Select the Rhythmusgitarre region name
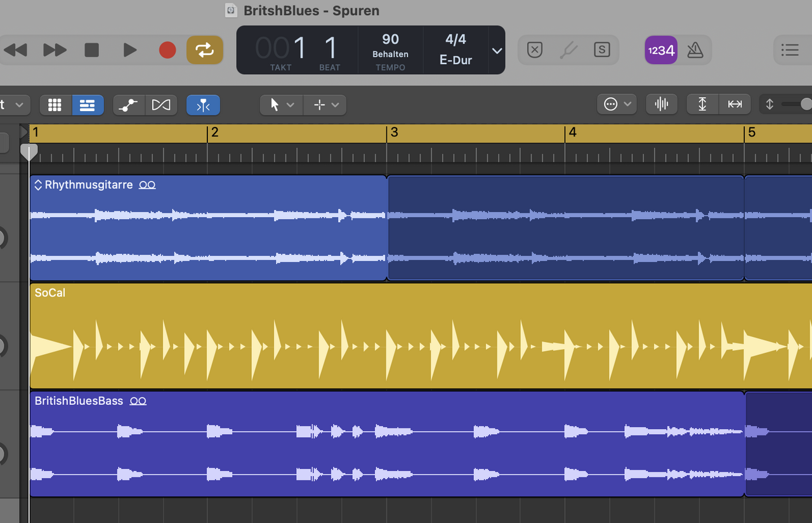Viewport: 812px width, 523px height. click(x=88, y=185)
